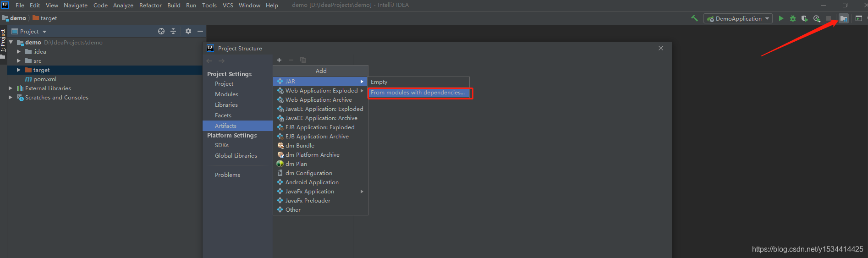This screenshot has width=868, height=258.
Task: Select the target folder row
Action: pyautogui.click(x=105, y=70)
